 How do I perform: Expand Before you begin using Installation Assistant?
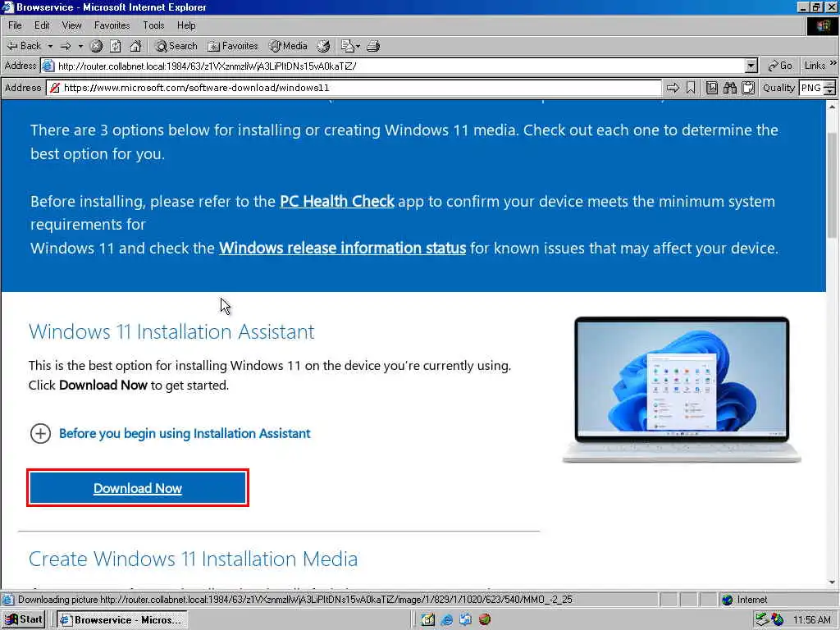click(x=171, y=433)
